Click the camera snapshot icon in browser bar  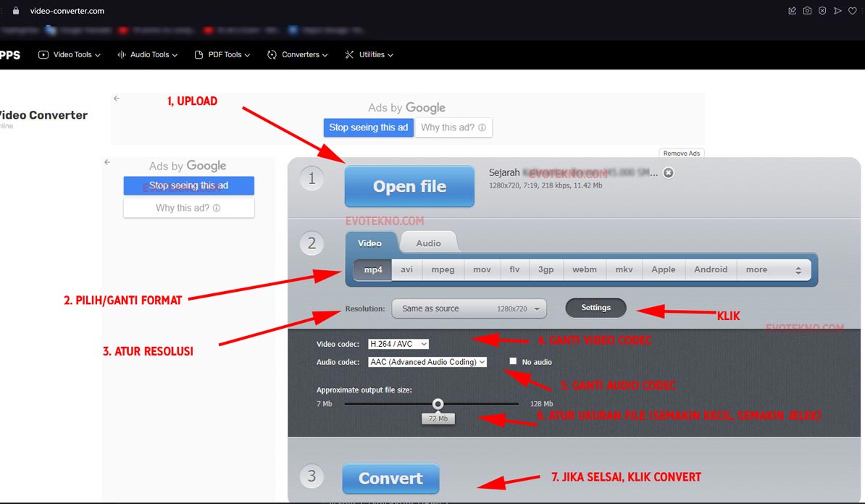(807, 11)
